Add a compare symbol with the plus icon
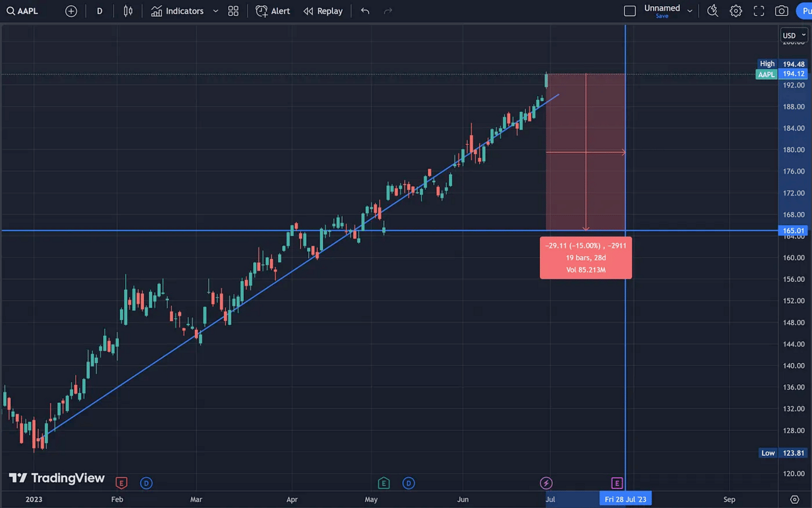Screen dimensions: 812x508 coord(71,11)
